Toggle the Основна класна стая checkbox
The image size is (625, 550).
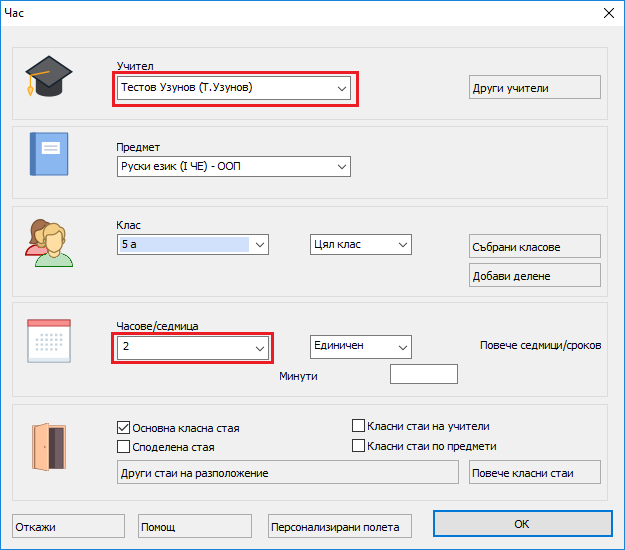[125, 428]
